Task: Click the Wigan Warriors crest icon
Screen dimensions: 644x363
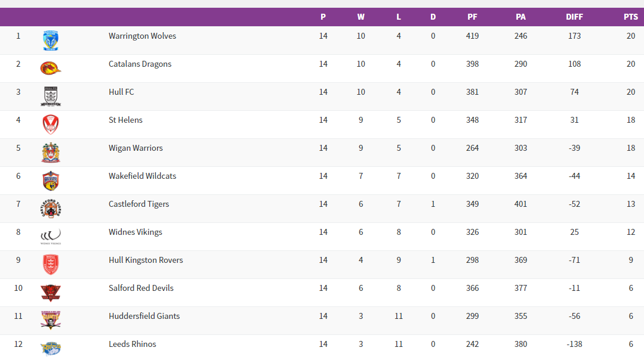Action: pyautogui.click(x=51, y=153)
